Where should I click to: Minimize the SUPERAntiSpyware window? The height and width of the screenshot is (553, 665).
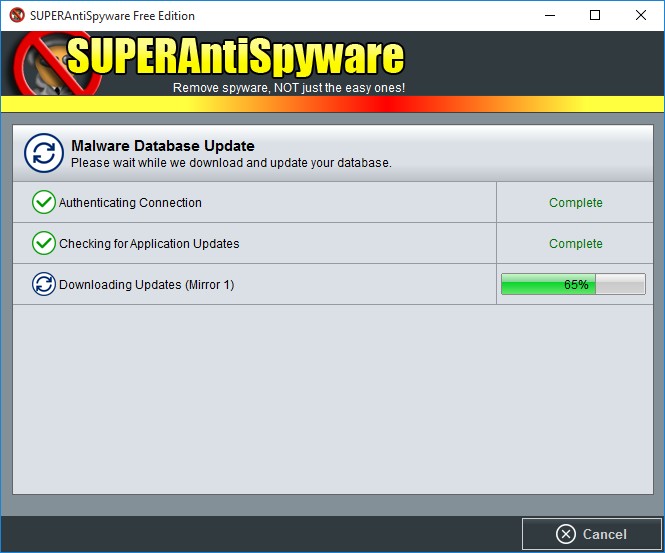coord(550,15)
